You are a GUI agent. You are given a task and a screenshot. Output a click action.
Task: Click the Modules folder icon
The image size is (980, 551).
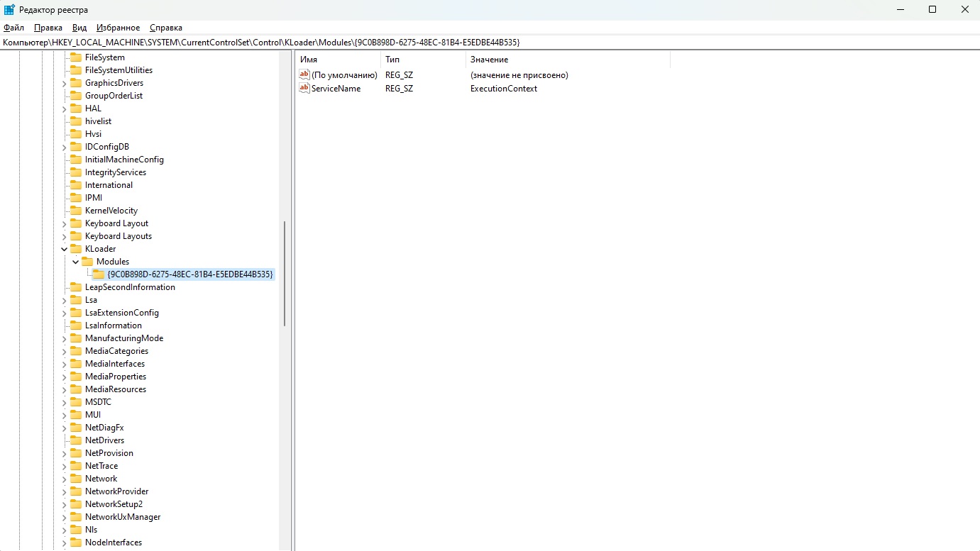[87, 262]
